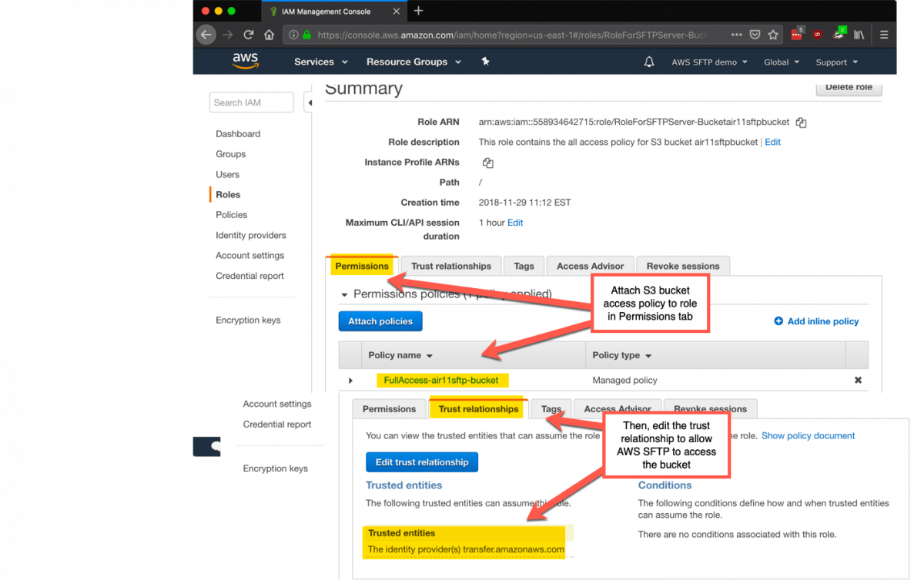
Task: Click the Edit trust relationship button
Action: coord(421,462)
